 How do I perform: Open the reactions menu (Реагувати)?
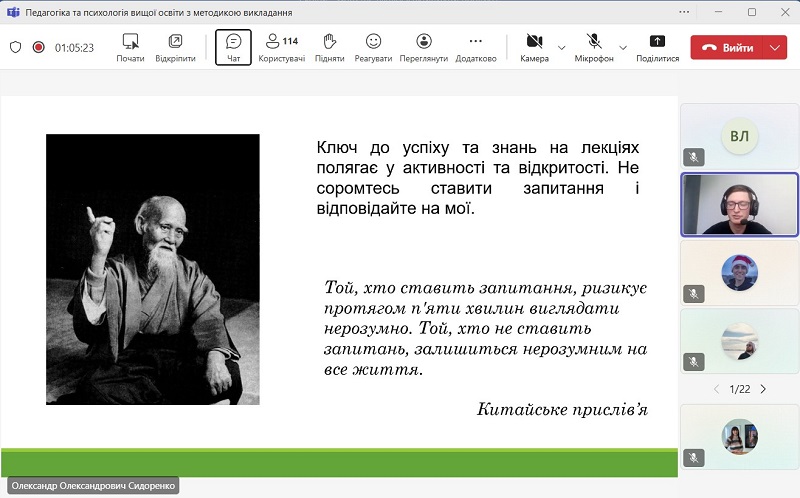(x=374, y=47)
